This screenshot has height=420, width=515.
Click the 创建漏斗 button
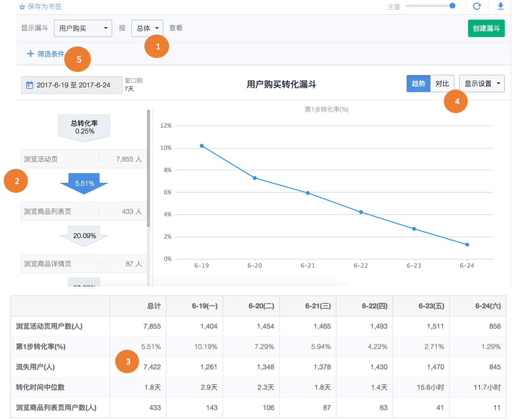click(x=486, y=28)
